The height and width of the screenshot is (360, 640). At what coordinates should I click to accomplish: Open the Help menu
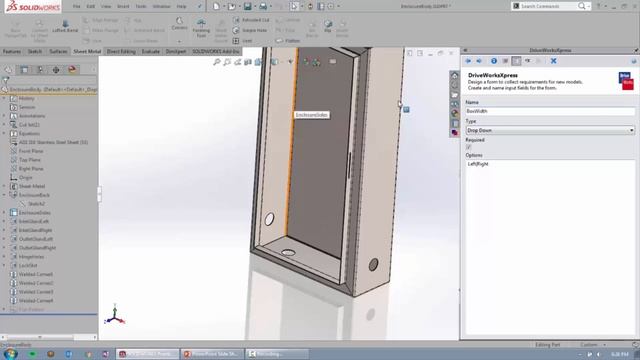181,7
